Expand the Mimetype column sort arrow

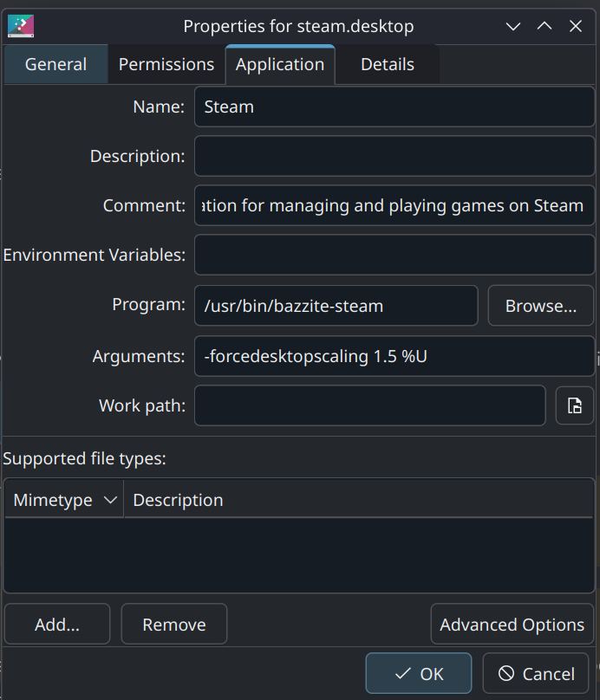110,500
